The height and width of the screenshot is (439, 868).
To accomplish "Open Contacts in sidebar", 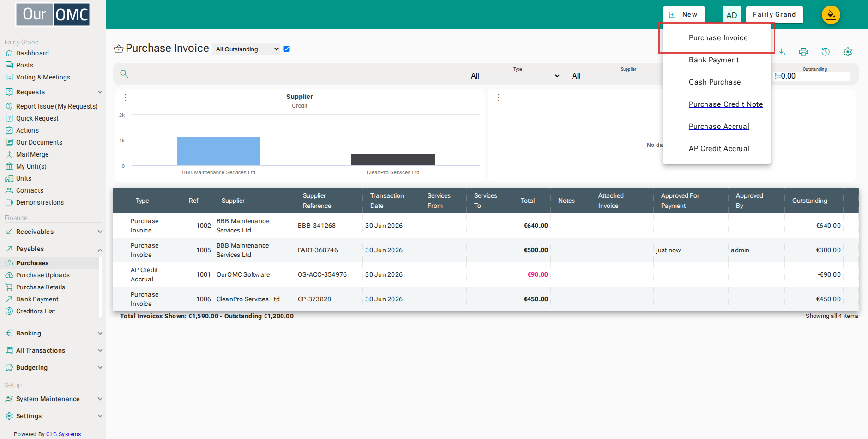I will pos(30,190).
